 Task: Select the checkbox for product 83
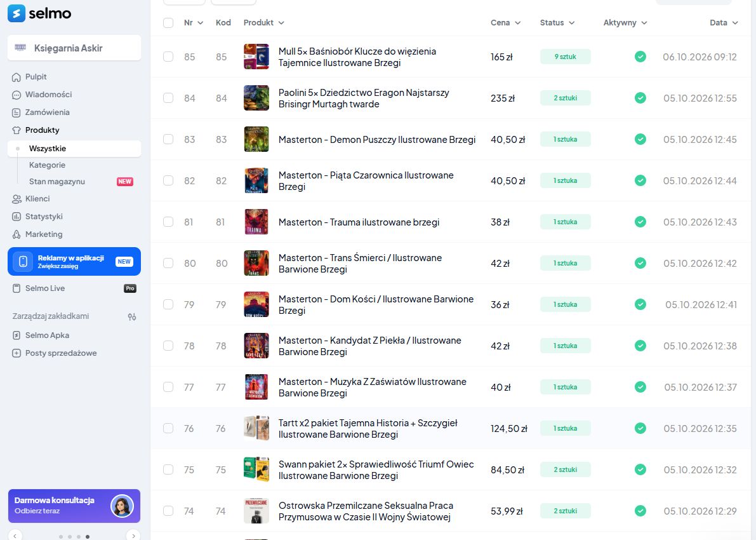pyautogui.click(x=168, y=139)
